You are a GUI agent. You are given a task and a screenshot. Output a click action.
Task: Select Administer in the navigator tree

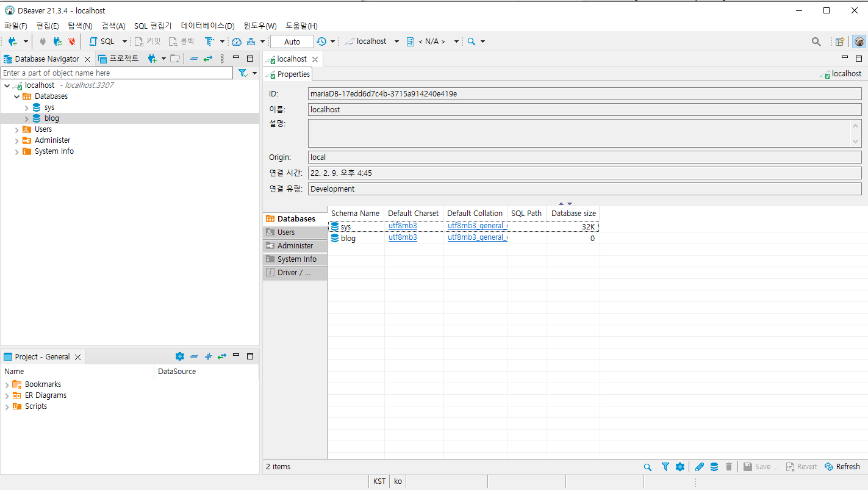52,140
